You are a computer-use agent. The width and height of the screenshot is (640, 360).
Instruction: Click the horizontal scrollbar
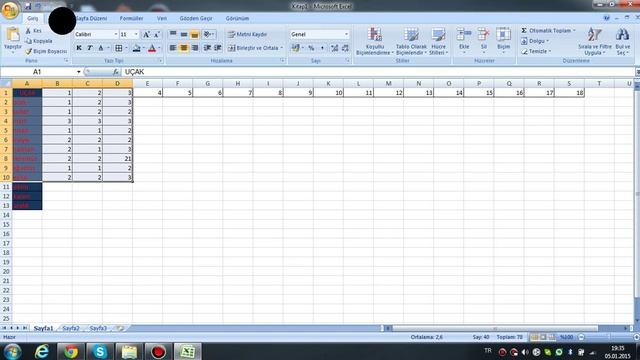pyautogui.click(x=495, y=328)
